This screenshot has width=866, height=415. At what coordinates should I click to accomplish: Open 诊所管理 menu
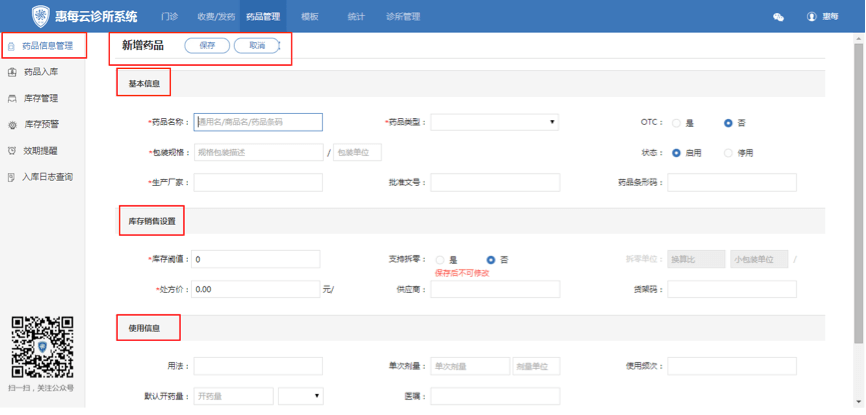pos(403,17)
